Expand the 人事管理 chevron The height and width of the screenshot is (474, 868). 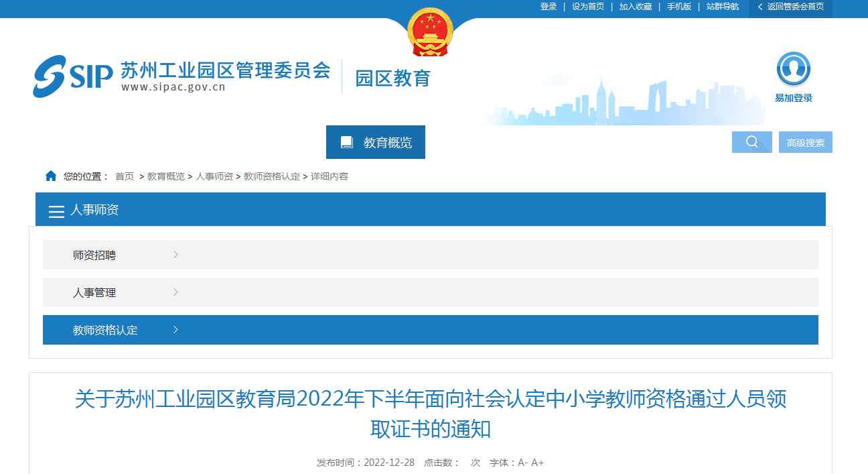[x=175, y=292]
